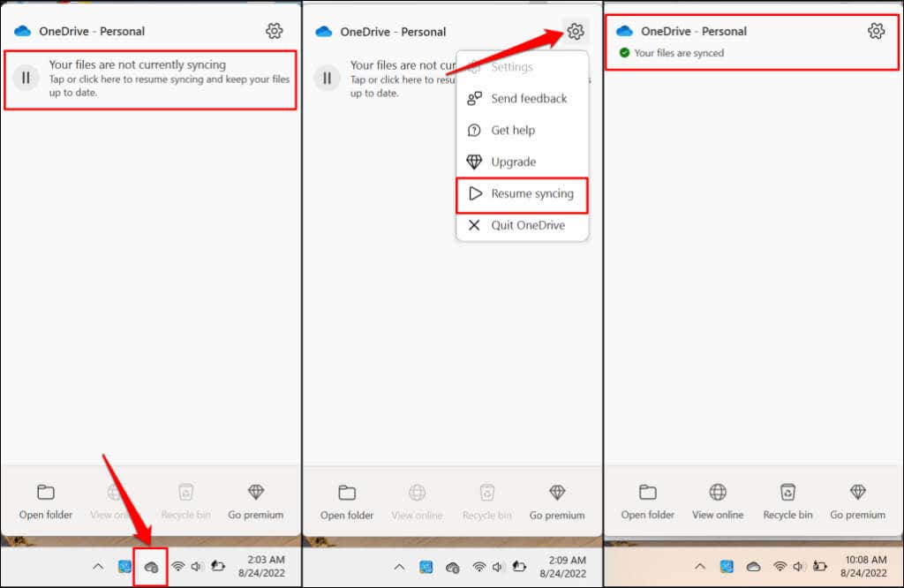Open the 2:09 AM date and time clock
The width and height of the screenshot is (904, 588).
562,567
